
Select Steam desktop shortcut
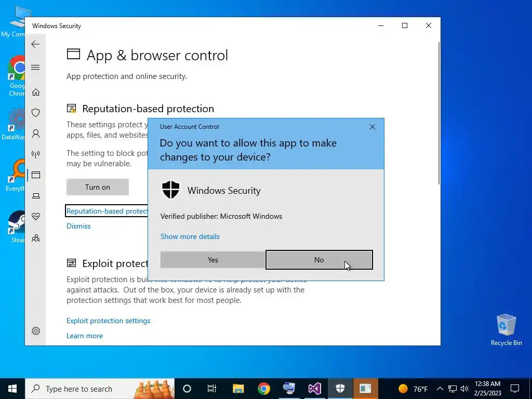click(16, 227)
